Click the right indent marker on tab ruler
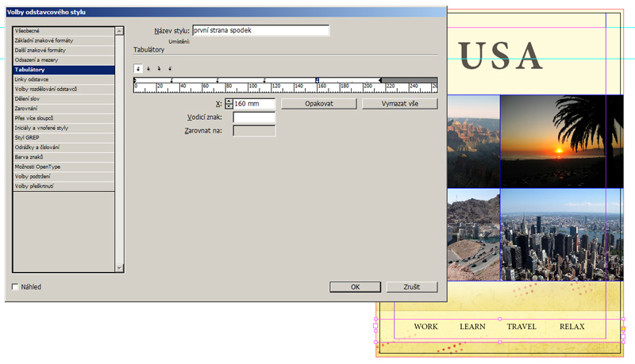Image resolution: width=635 pixels, height=364 pixels. click(x=380, y=80)
